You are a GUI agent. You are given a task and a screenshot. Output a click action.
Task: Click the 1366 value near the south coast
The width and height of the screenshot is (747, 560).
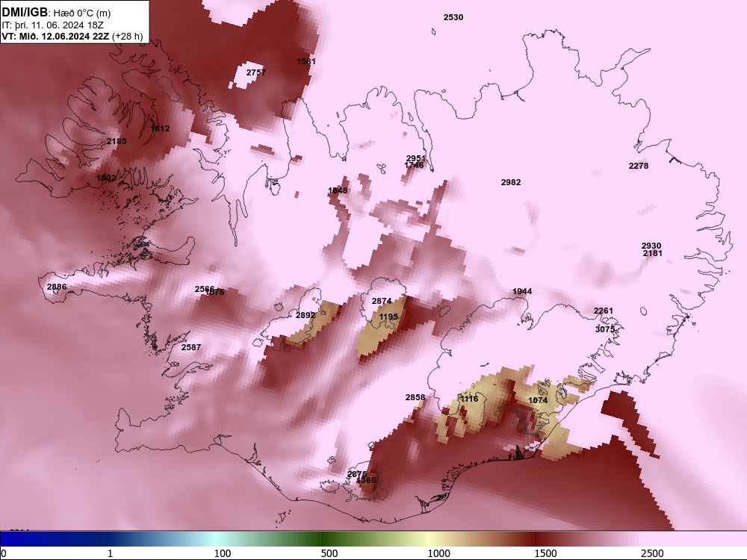tap(366, 480)
